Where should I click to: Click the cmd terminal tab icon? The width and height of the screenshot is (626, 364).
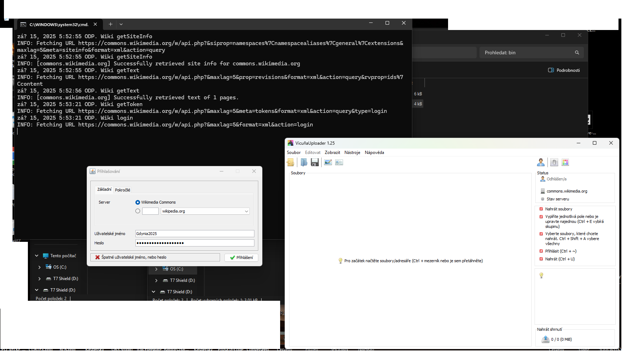[23, 25]
